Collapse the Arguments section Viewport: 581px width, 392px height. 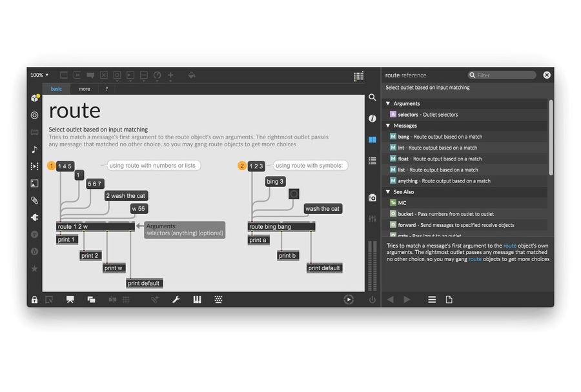tap(388, 104)
